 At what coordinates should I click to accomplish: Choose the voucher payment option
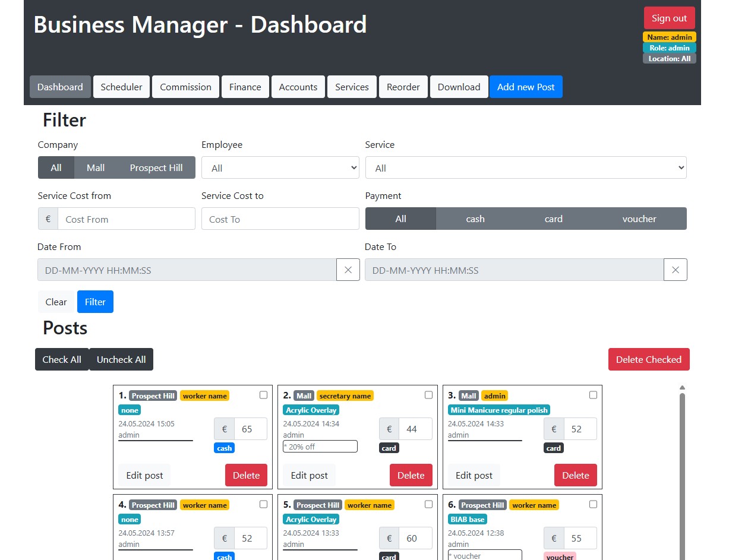639,219
